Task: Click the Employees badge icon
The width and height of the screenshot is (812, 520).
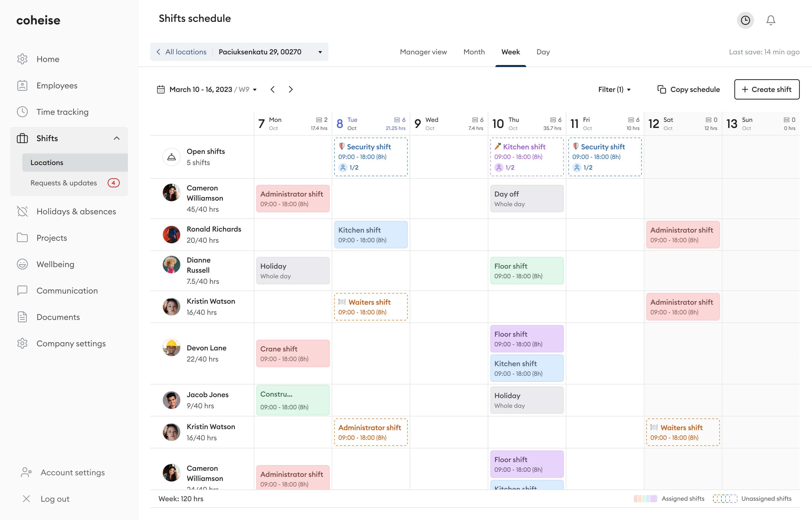Action: (22, 85)
